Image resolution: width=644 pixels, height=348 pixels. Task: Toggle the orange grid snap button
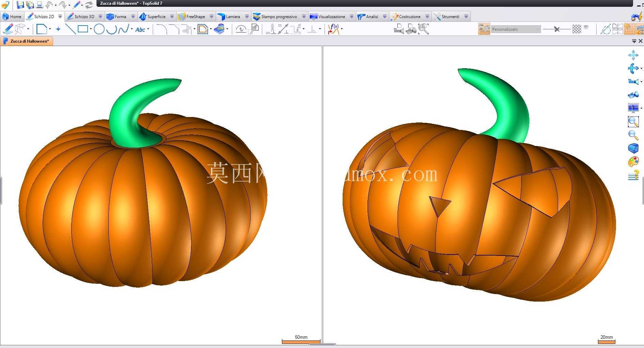[630, 29]
